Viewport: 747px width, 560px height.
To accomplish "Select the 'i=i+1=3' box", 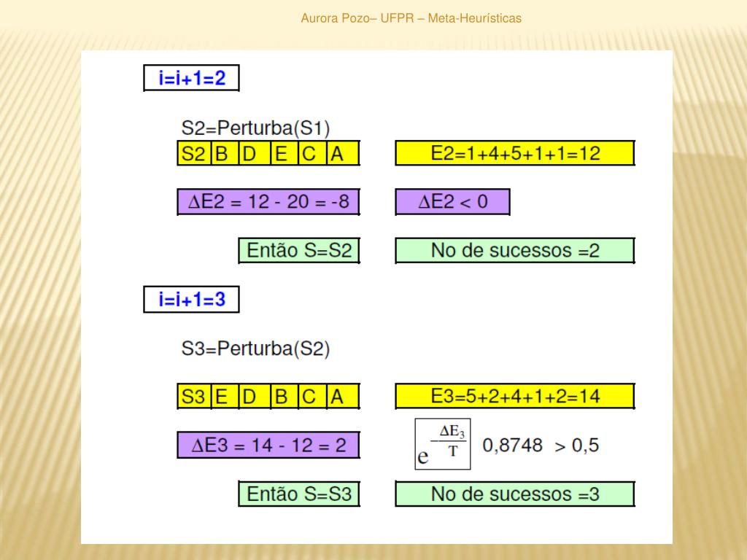I will [192, 299].
